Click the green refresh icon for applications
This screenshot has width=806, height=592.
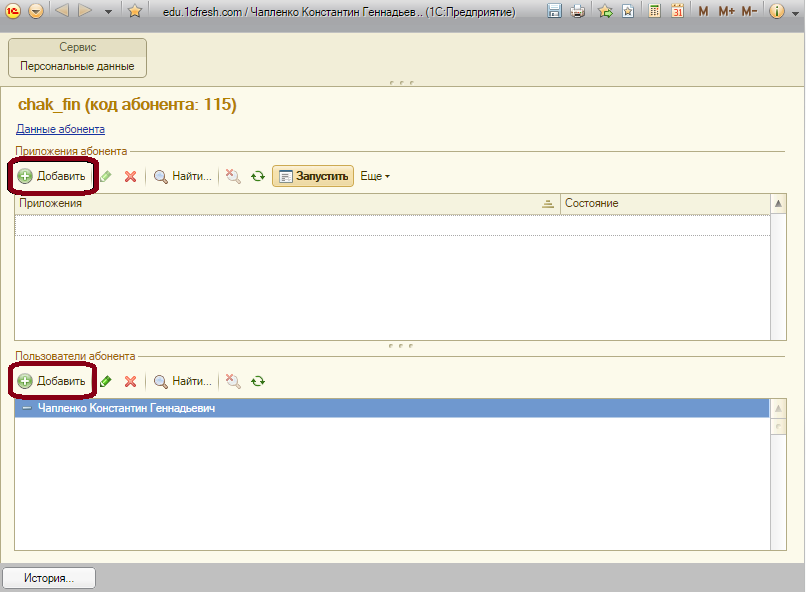pyautogui.click(x=258, y=176)
